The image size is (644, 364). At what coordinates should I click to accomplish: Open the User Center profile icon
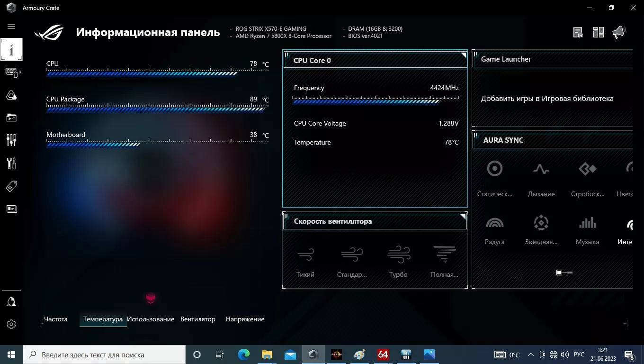click(x=11, y=302)
